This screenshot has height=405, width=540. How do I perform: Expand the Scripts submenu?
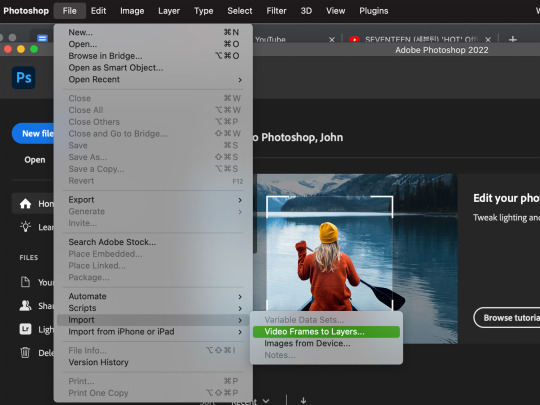click(x=240, y=309)
